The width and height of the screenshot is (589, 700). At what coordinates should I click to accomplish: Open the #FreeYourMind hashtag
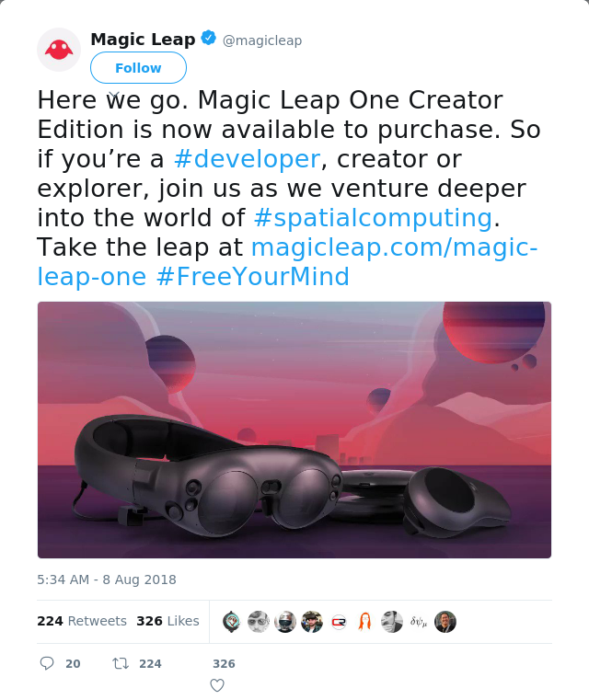coord(253,276)
